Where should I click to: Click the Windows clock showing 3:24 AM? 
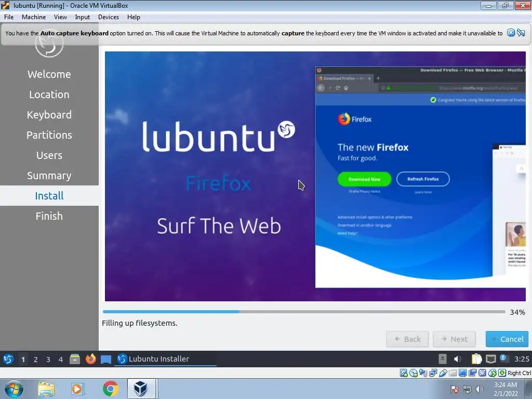point(506,389)
